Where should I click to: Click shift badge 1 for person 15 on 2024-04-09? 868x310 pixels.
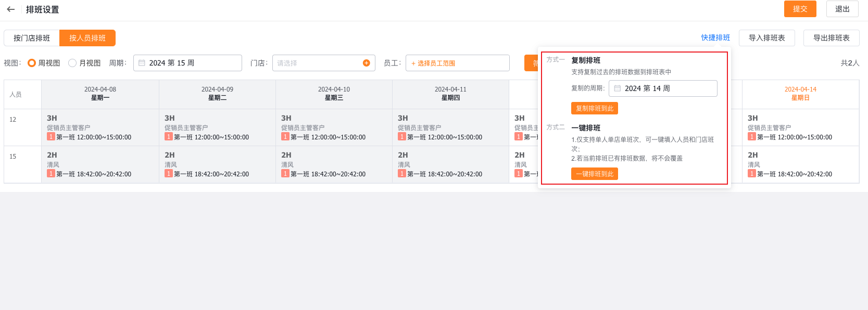tap(169, 174)
